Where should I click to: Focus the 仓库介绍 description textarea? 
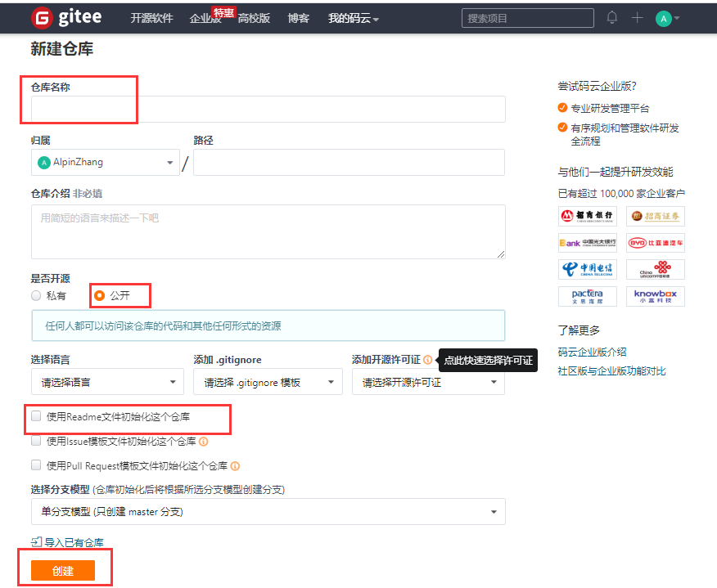(268, 232)
